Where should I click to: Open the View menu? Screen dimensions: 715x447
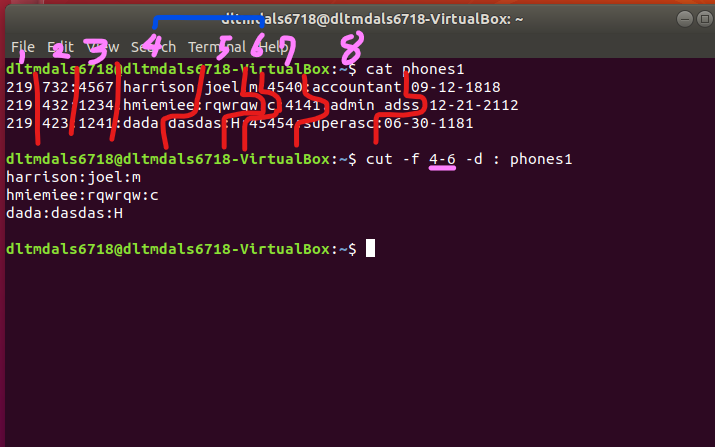point(103,47)
